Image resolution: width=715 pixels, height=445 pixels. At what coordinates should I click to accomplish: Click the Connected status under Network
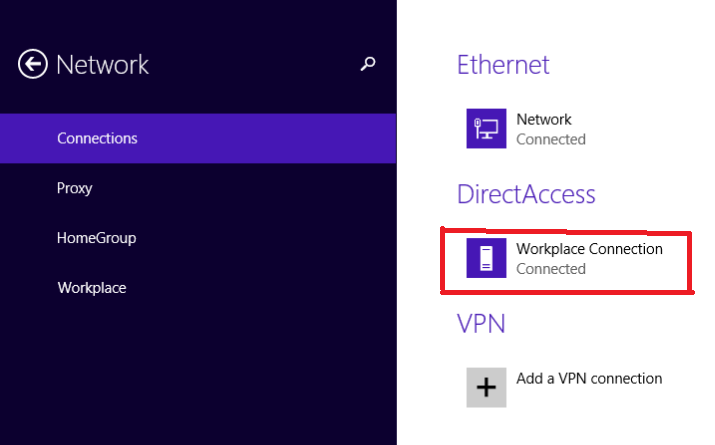click(x=551, y=140)
